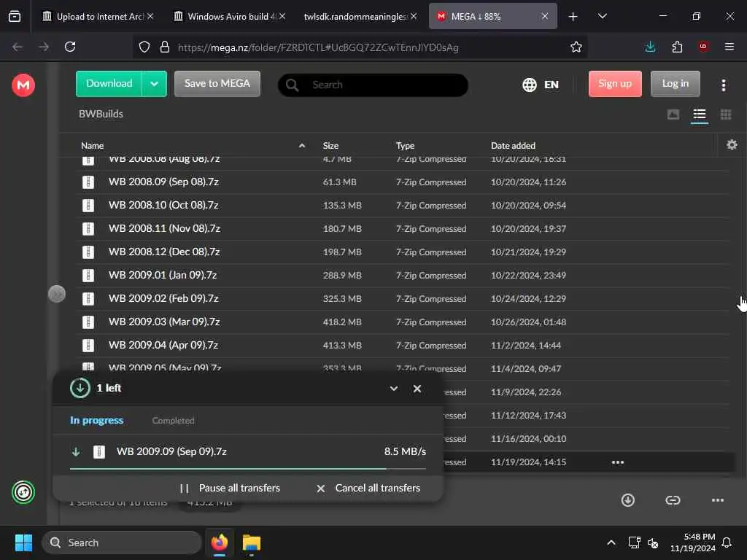Select the file WB 2008.11 (Nov 08).7z

(403, 228)
